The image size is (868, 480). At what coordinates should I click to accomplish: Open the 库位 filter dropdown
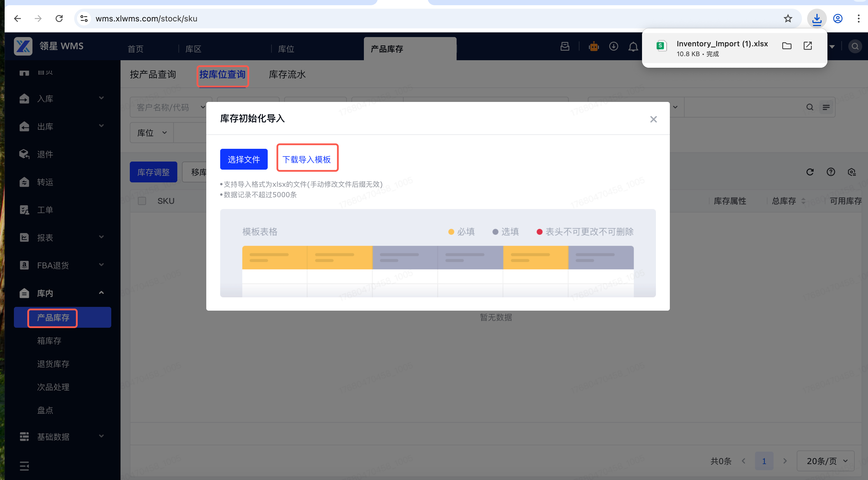(152, 133)
